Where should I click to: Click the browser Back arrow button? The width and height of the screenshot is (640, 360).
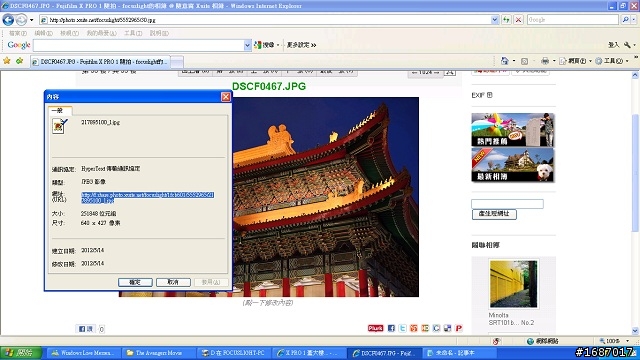(x=8, y=19)
